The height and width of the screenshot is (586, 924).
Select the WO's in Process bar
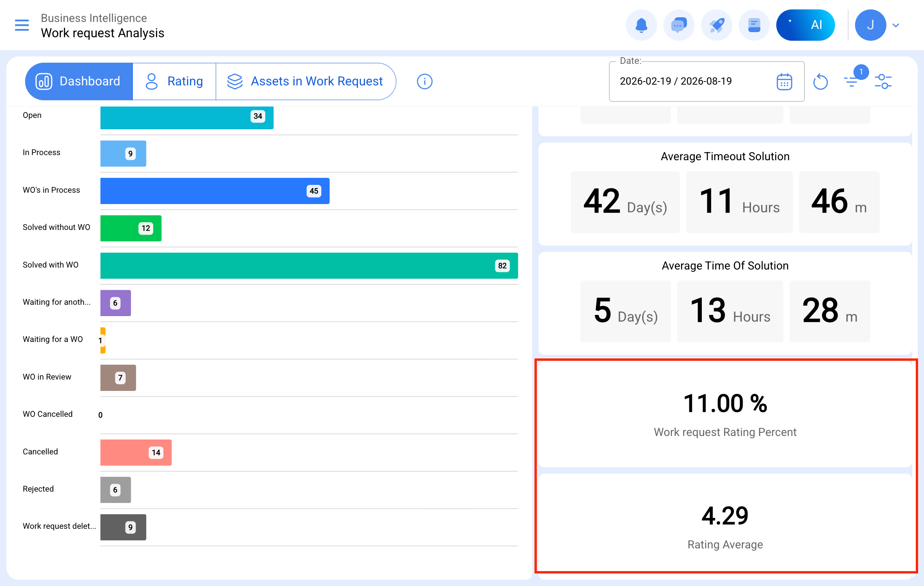(x=215, y=191)
